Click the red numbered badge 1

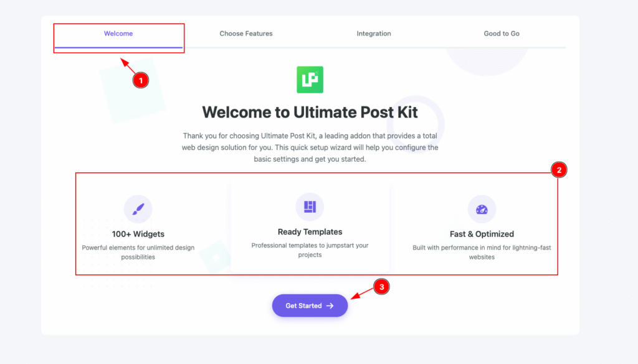(x=141, y=80)
